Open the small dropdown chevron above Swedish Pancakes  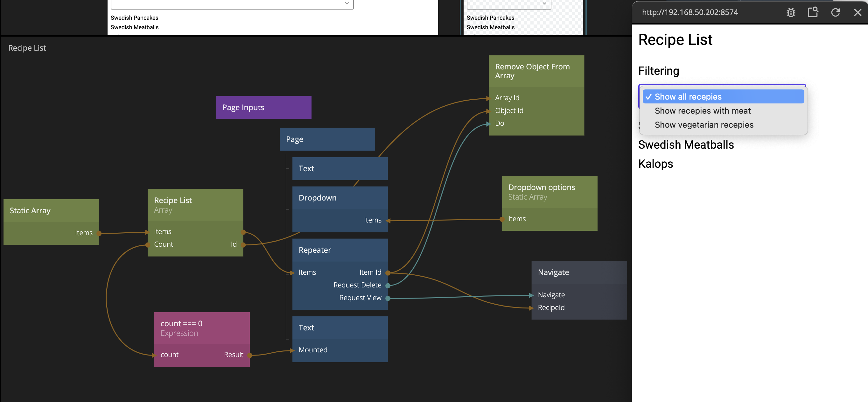(x=544, y=4)
